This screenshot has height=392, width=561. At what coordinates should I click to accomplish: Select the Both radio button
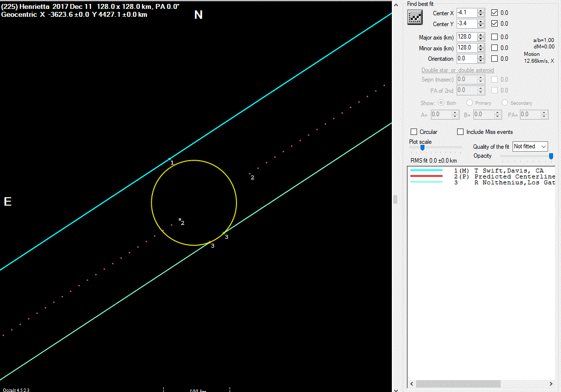click(x=441, y=103)
